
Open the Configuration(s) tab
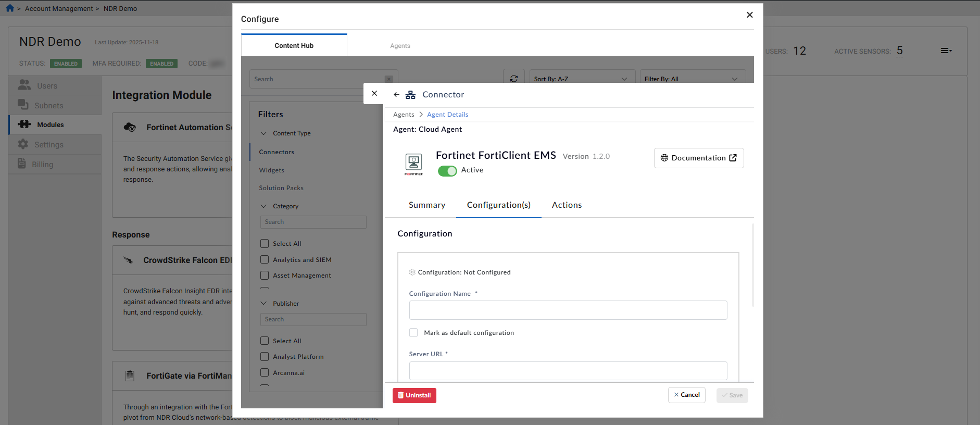click(499, 205)
